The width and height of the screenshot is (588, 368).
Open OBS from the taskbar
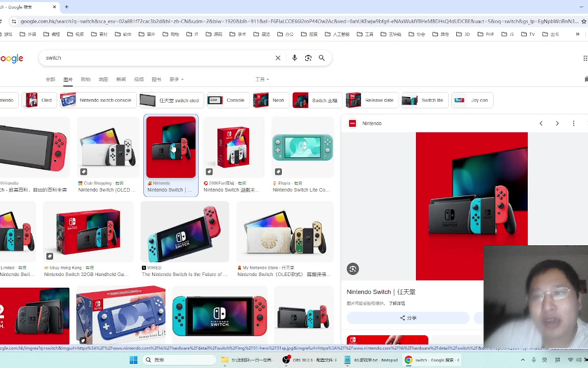click(x=310, y=360)
